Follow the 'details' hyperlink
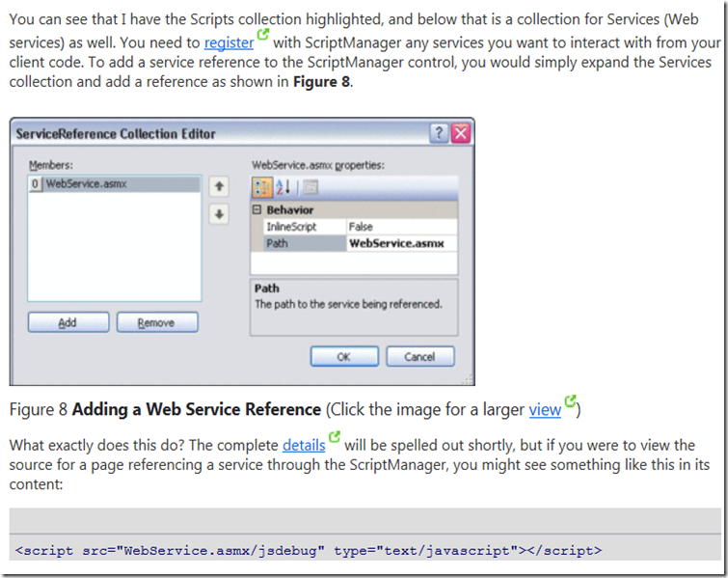 coord(304,445)
